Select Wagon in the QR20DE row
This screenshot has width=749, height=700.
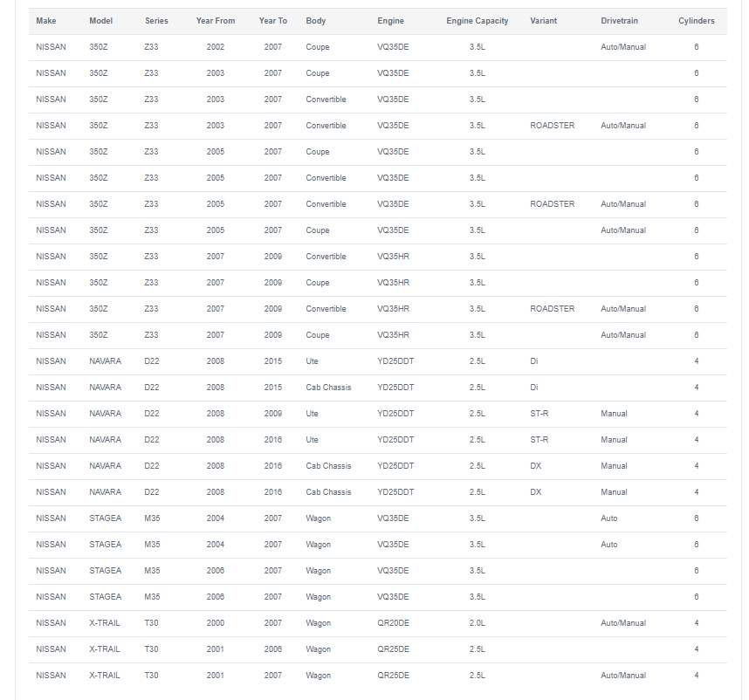[x=318, y=623]
